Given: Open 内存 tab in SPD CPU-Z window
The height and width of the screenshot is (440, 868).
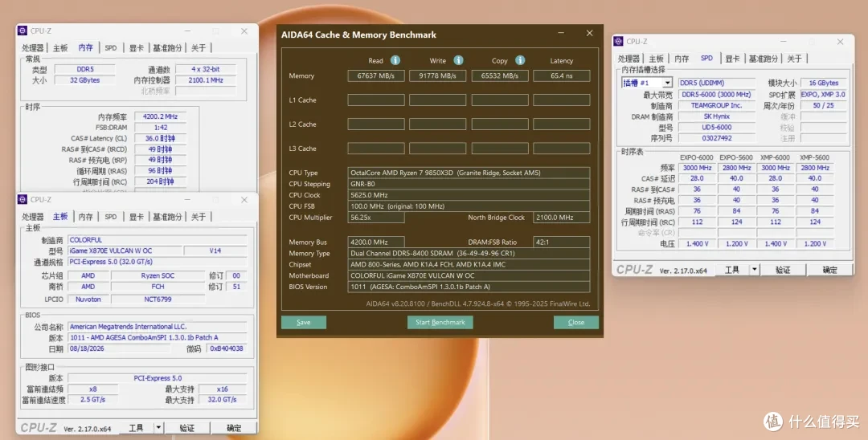Looking at the screenshot, I should (x=682, y=59).
